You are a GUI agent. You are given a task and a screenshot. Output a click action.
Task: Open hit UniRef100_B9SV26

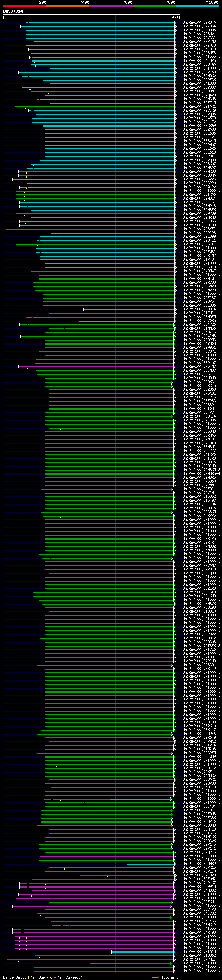(199, 179)
